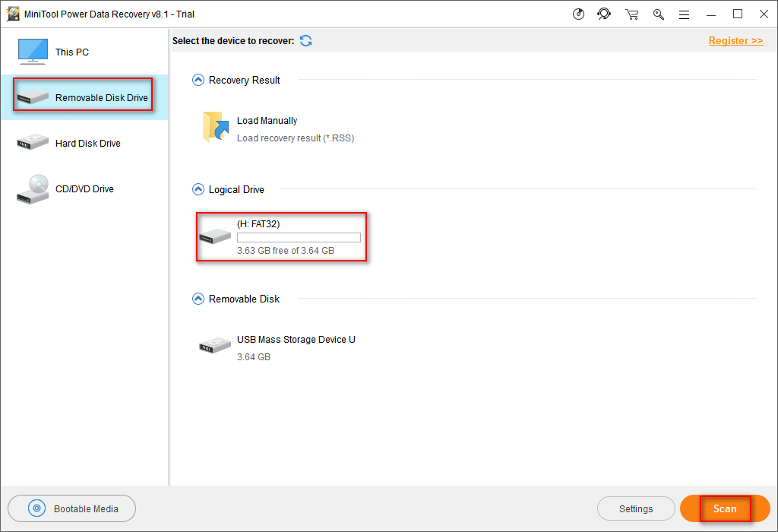Click the This PC monitor icon
778x532 pixels.
click(33, 52)
